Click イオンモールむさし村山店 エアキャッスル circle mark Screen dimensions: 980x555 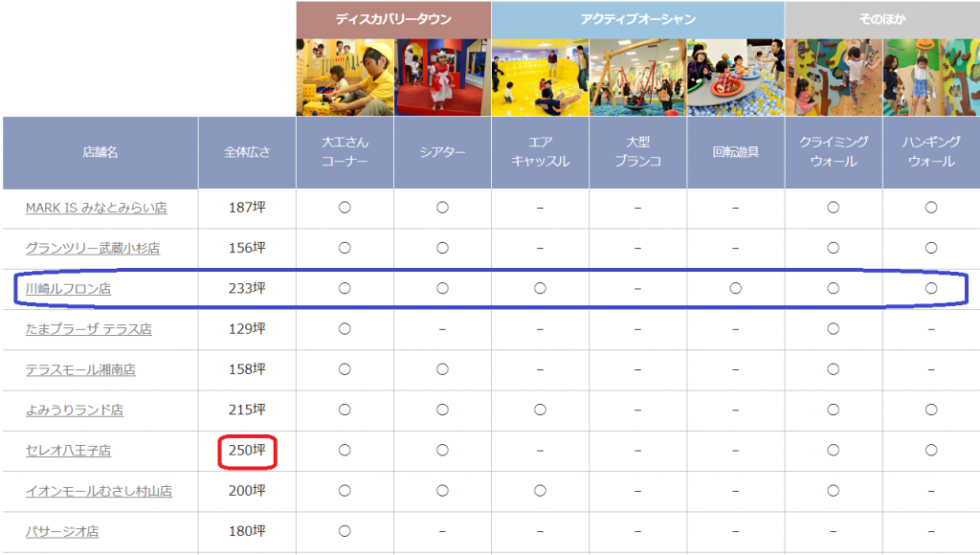(x=540, y=491)
